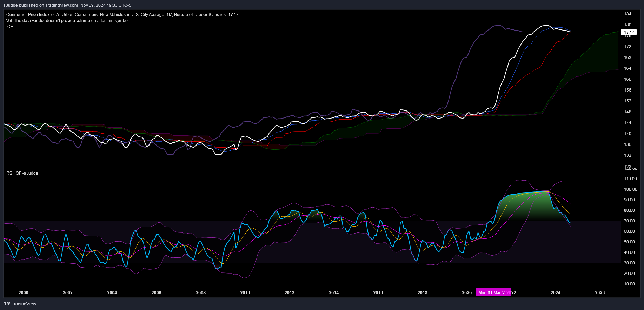
Task: Click the 80.00 RSI scale value
Action: pyautogui.click(x=629, y=210)
